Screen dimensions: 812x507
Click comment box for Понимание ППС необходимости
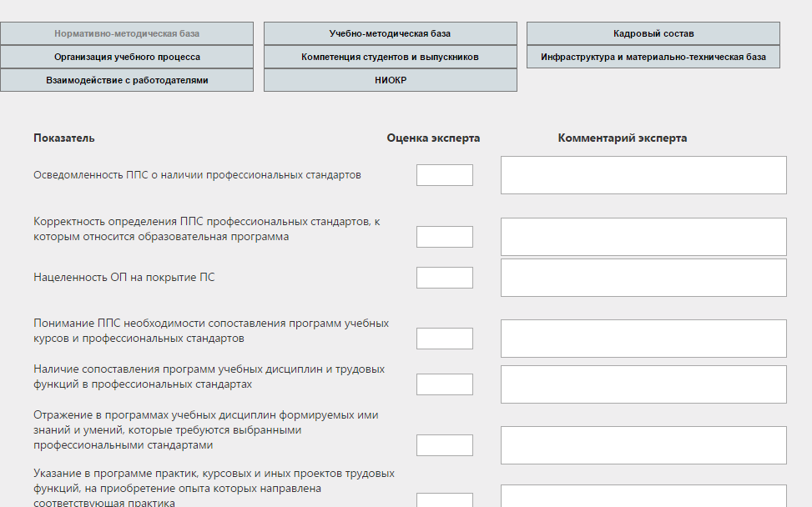[643, 339]
